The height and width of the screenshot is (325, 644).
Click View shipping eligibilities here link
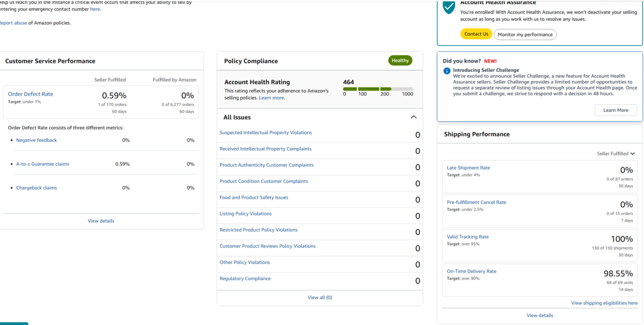coord(604,303)
